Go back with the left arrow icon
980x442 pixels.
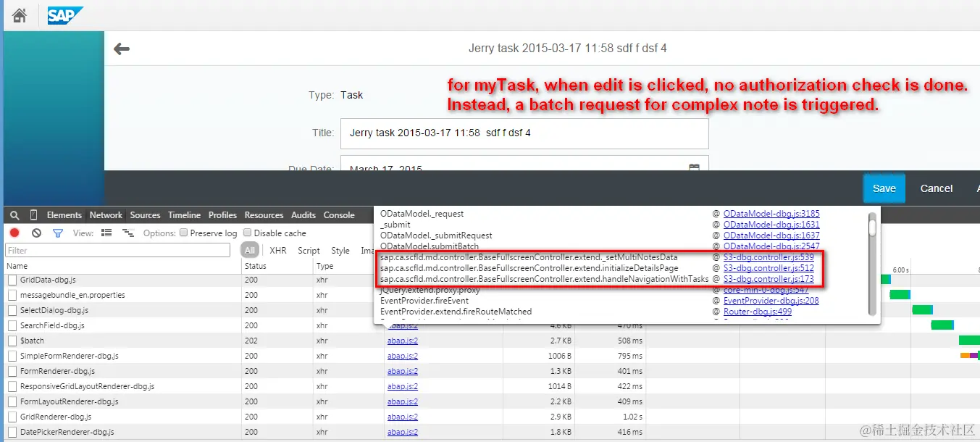122,49
